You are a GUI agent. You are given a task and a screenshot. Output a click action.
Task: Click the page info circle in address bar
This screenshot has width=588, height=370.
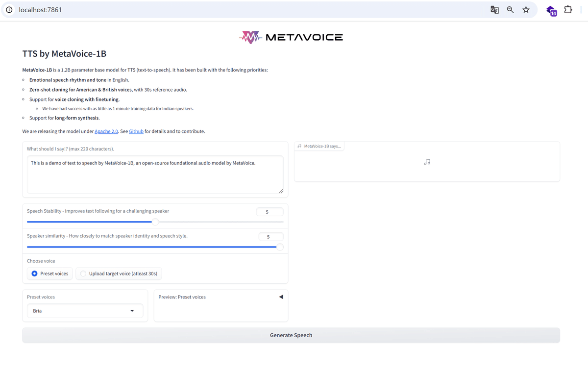coord(9,10)
